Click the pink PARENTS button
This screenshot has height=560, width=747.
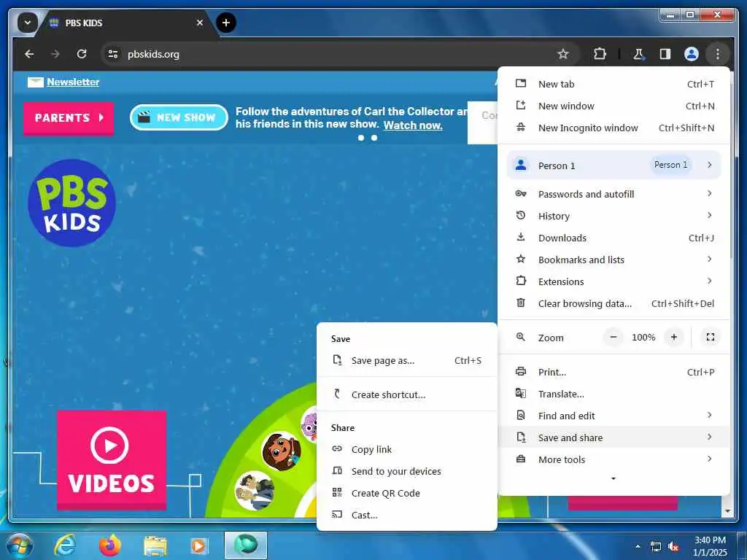[x=69, y=118]
